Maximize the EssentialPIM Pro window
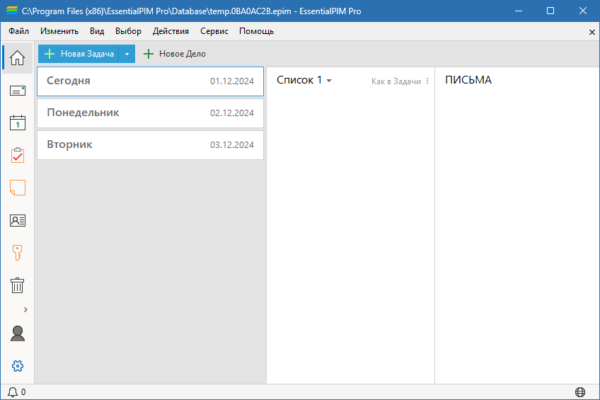 tap(550, 11)
